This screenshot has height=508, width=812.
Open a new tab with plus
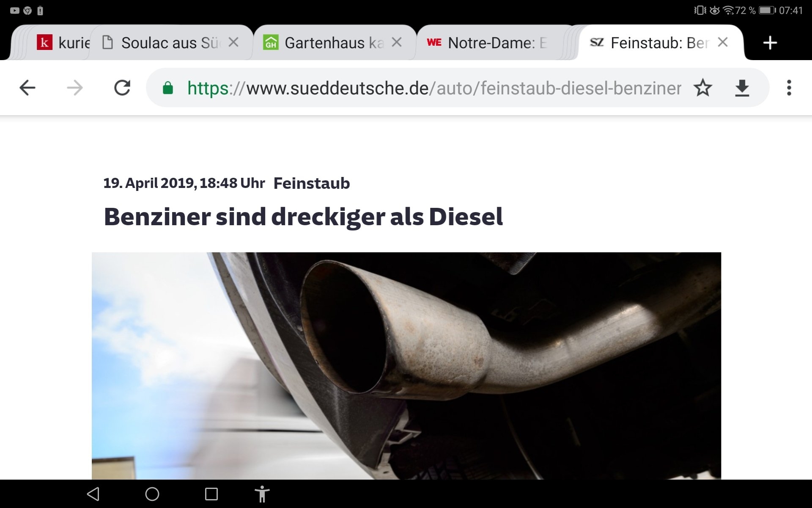[770, 43]
